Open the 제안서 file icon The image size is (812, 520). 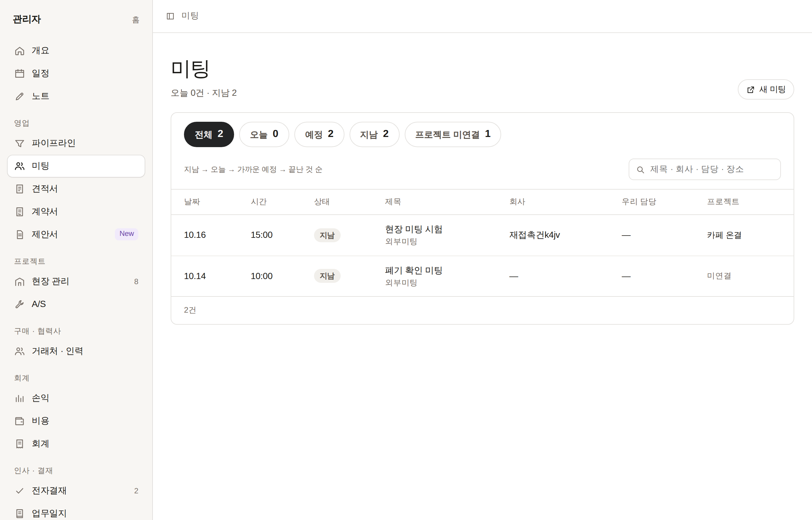point(20,234)
